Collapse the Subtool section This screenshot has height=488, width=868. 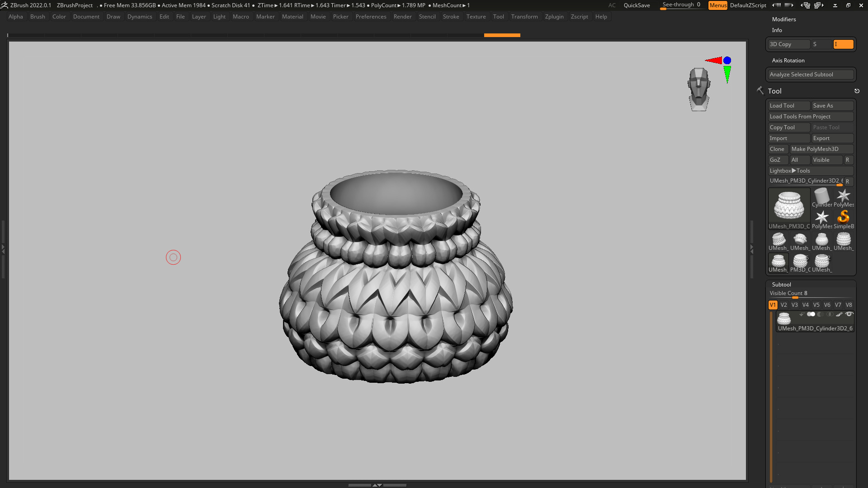pos(781,285)
